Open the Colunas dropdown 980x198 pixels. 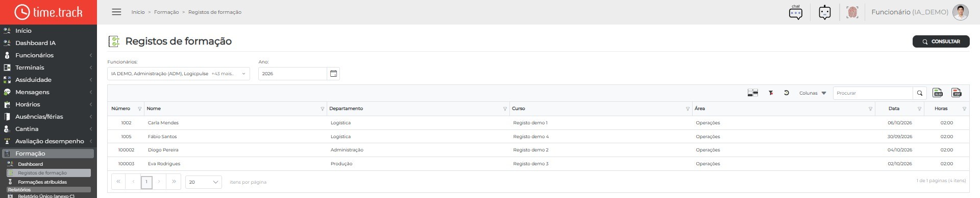click(x=813, y=93)
